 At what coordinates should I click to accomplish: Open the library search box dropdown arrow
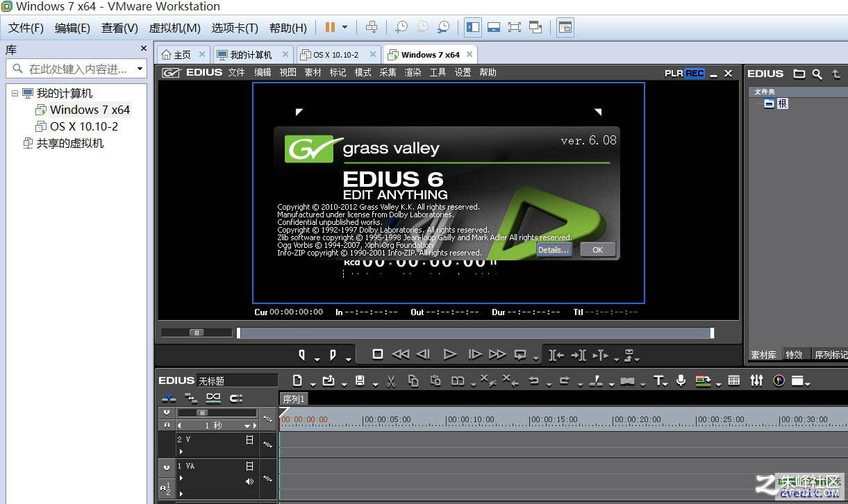pos(140,69)
